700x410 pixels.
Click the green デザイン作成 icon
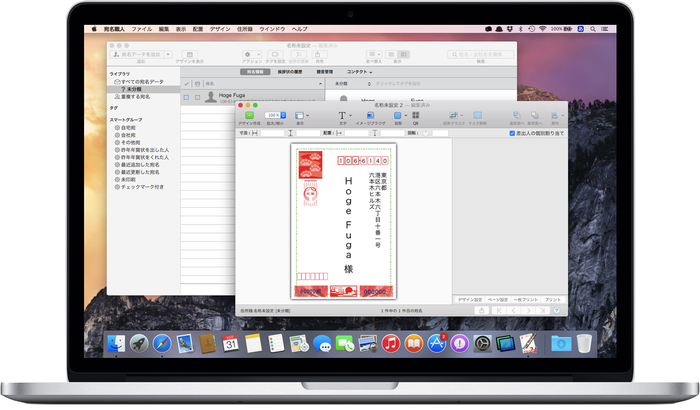[x=249, y=115]
